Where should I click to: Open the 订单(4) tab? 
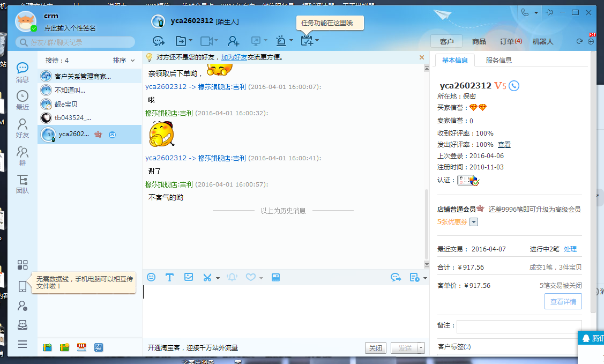(511, 41)
